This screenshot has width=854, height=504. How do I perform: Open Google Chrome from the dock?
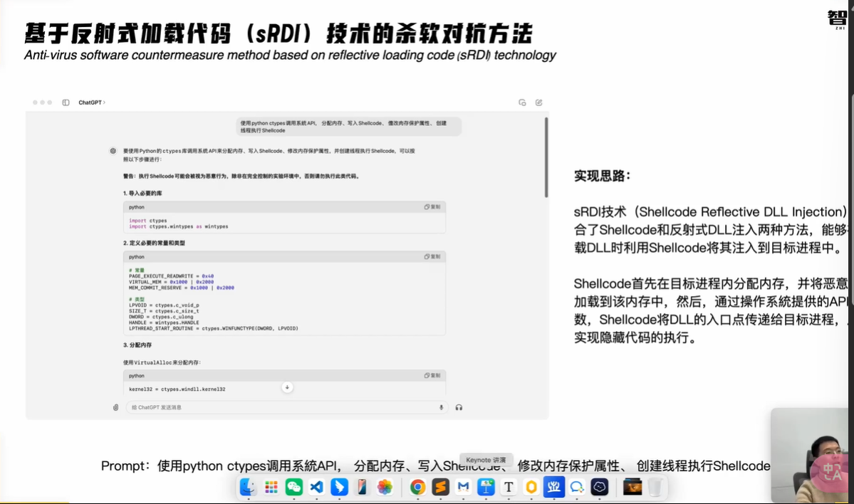tap(418, 487)
